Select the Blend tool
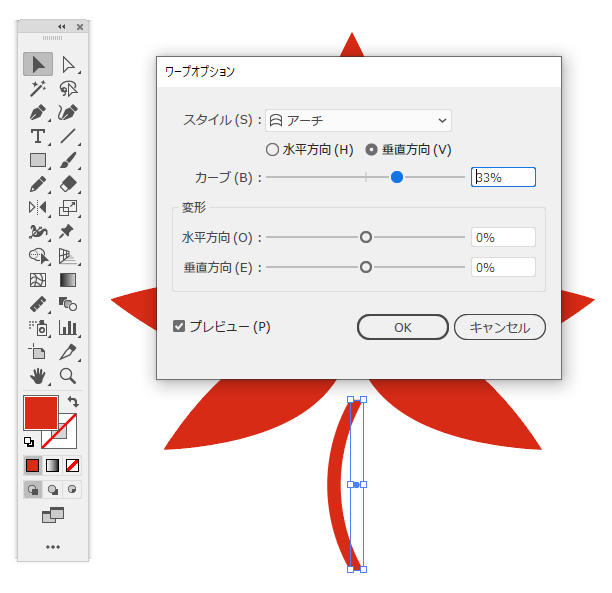 point(68,304)
